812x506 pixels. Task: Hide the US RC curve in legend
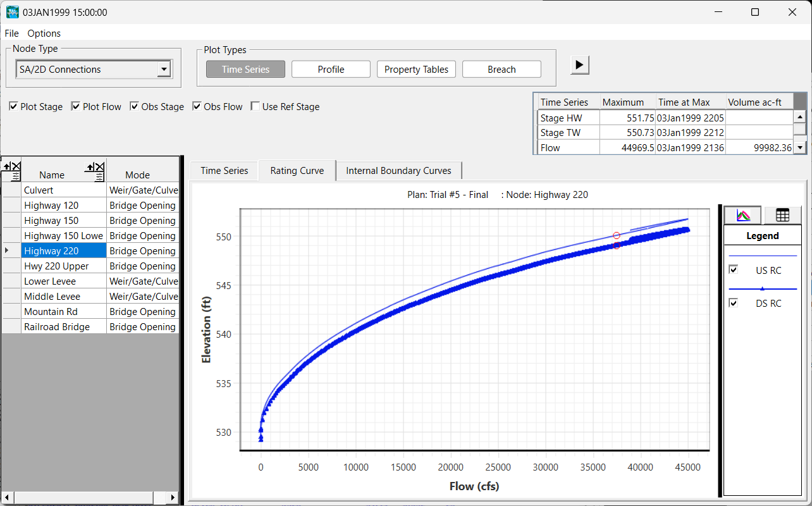734,270
